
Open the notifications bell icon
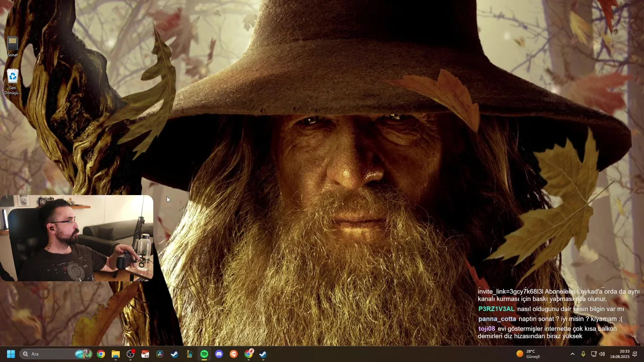[635, 354]
